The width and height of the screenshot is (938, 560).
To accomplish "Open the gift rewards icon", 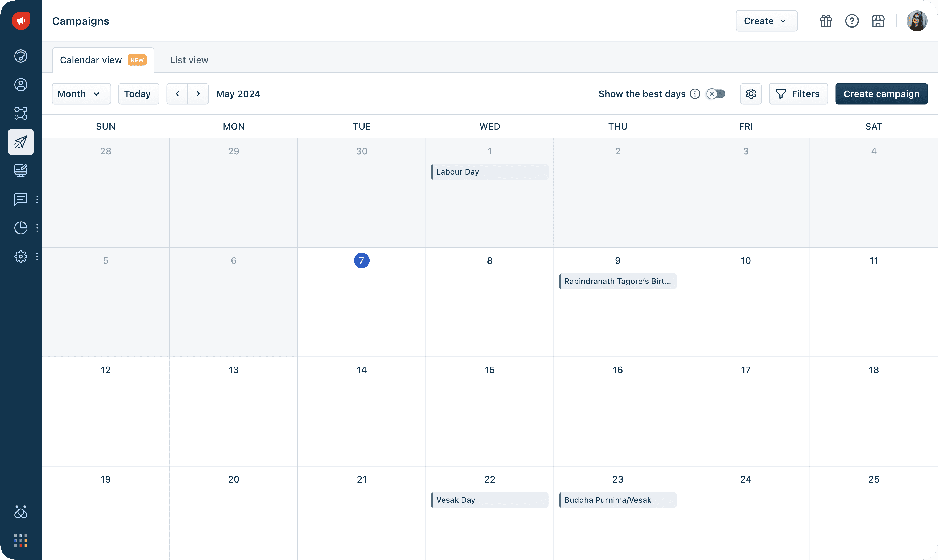I will click(826, 21).
